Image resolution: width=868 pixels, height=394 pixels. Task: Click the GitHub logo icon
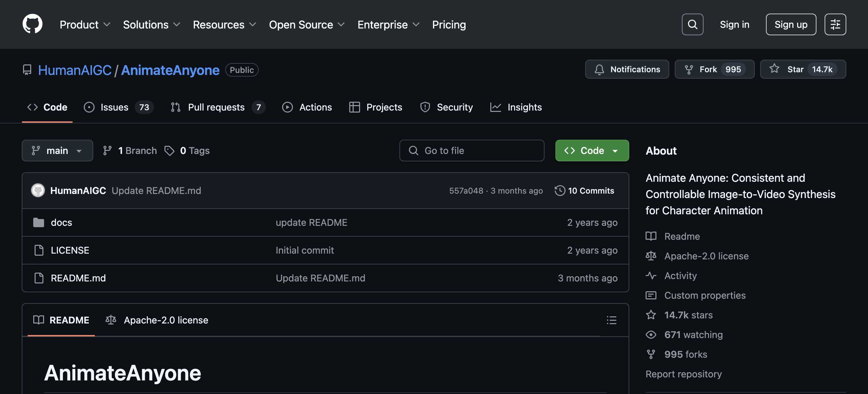[x=32, y=24]
